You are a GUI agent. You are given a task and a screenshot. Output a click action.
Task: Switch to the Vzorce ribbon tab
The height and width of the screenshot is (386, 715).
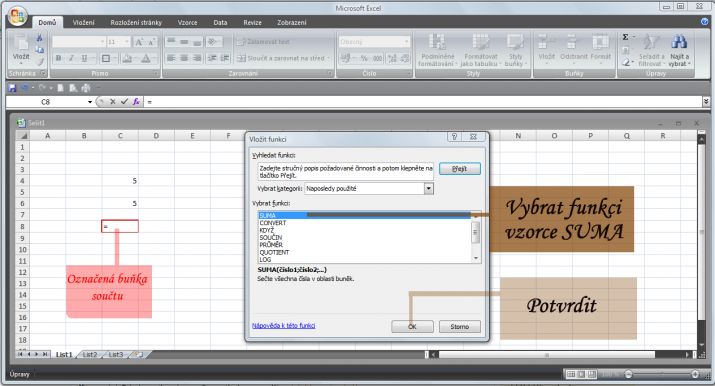point(187,22)
